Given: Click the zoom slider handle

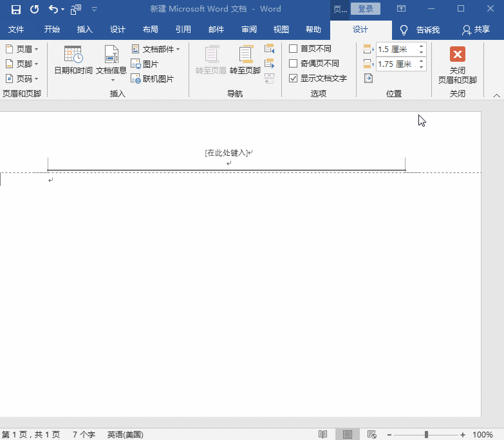Looking at the screenshot, I should point(426,435).
